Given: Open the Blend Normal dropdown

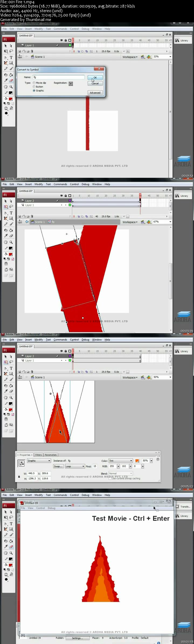Looking at the screenshot, I should (121, 473).
